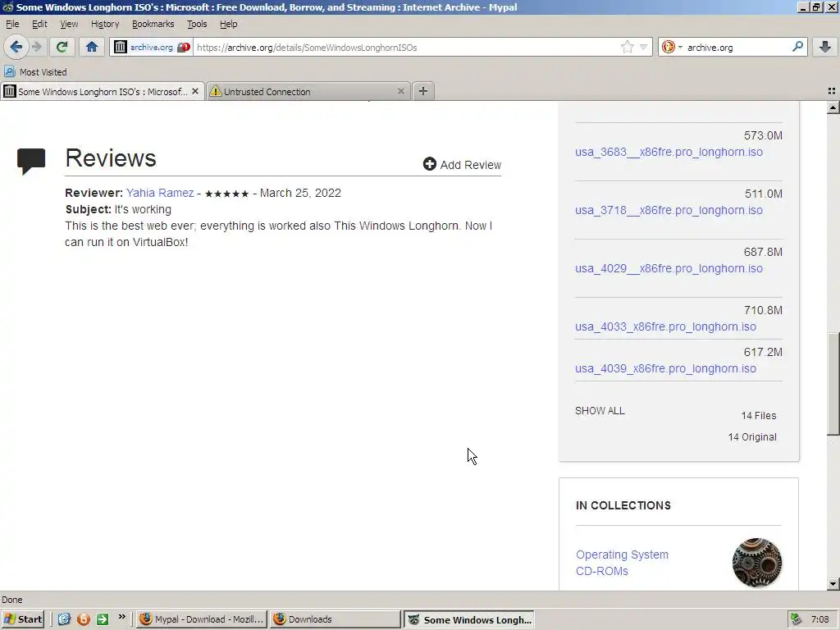
Task: Click the Done status bar text
Action: coord(12,600)
